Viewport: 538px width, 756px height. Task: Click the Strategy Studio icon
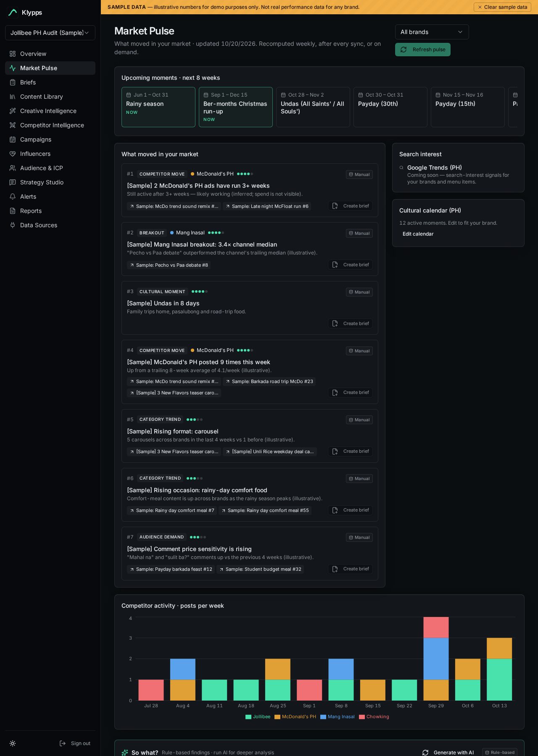pos(13,182)
